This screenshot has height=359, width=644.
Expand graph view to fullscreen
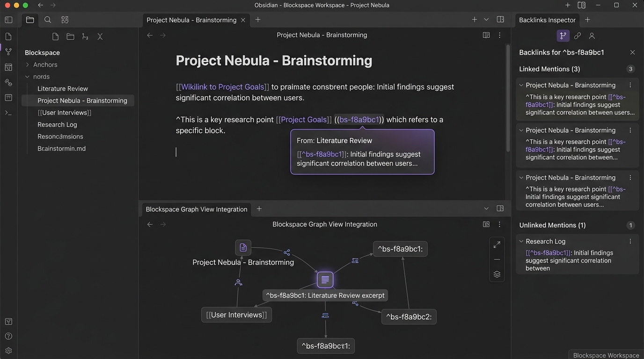(x=497, y=244)
